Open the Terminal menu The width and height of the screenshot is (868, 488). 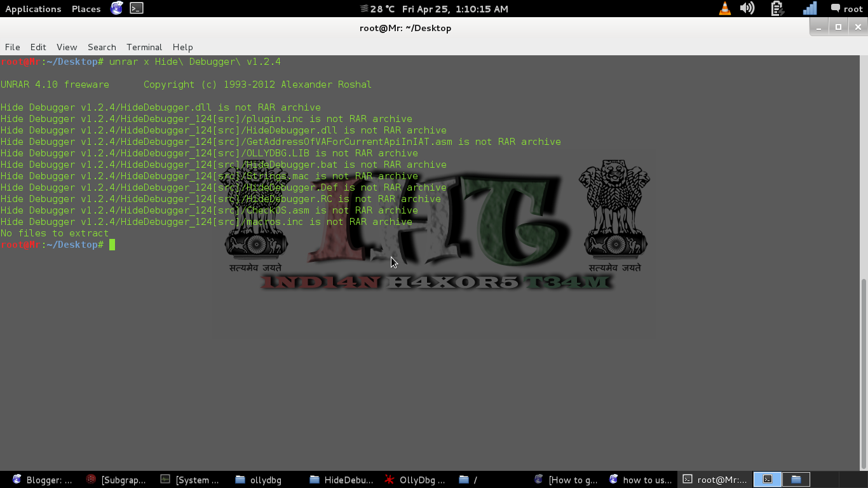pos(144,47)
